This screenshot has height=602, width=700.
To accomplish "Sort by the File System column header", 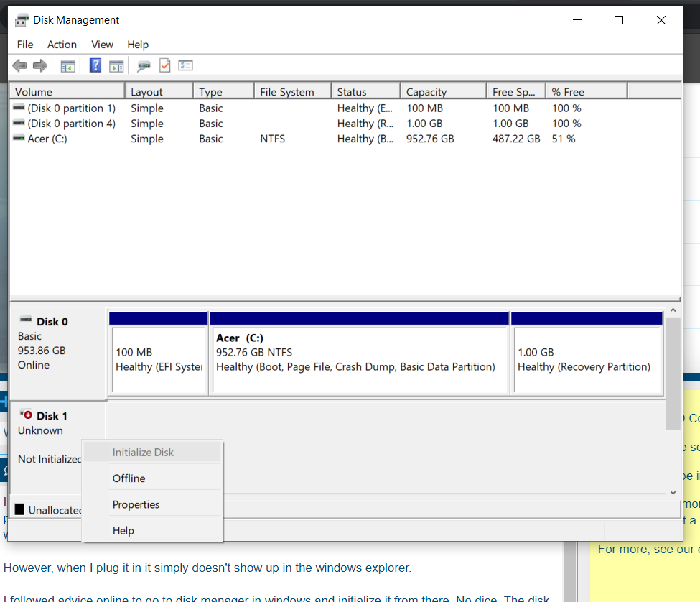I will [x=287, y=92].
